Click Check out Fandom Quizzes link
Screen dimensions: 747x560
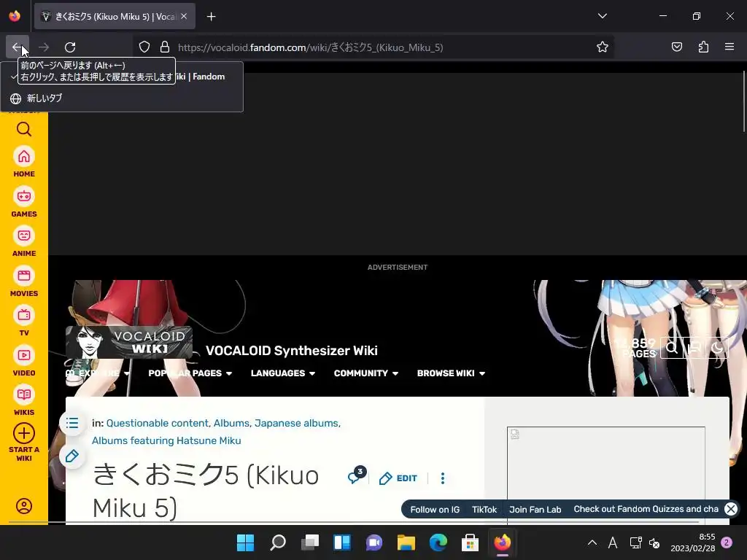[x=646, y=509]
